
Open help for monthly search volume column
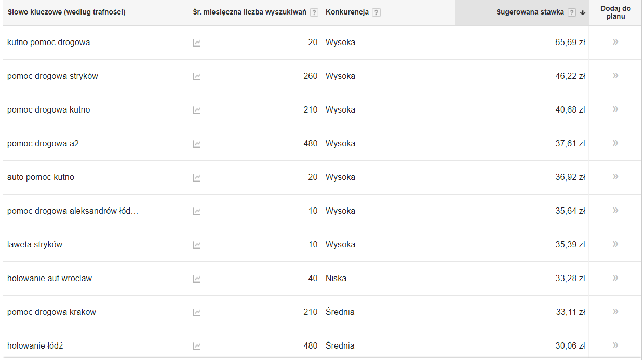(x=314, y=12)
